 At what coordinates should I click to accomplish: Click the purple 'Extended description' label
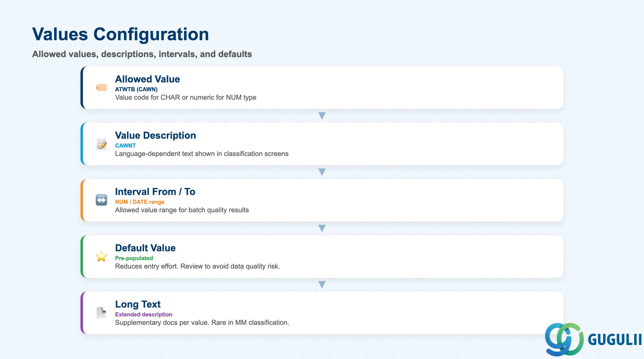coord(144,315)
